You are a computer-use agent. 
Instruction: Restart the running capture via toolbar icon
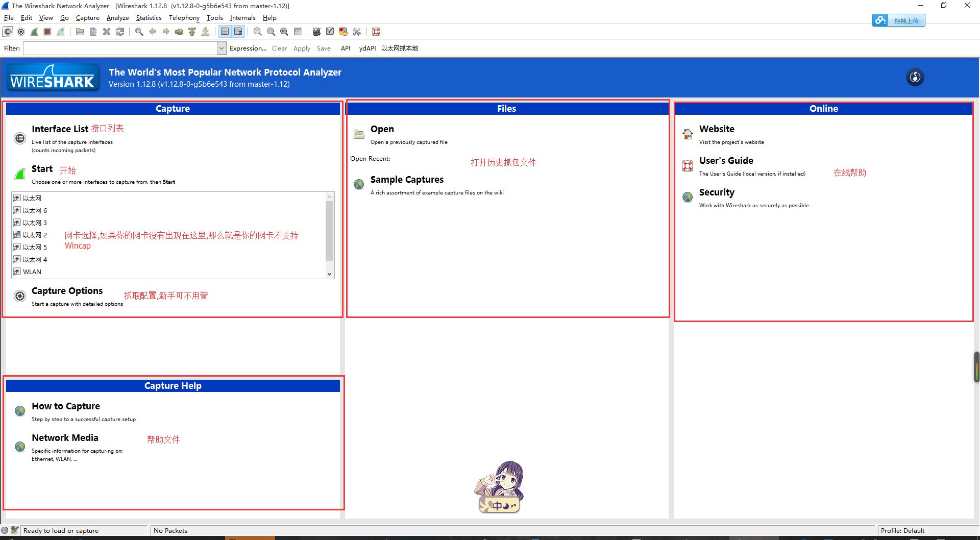[x=61, y=31]
